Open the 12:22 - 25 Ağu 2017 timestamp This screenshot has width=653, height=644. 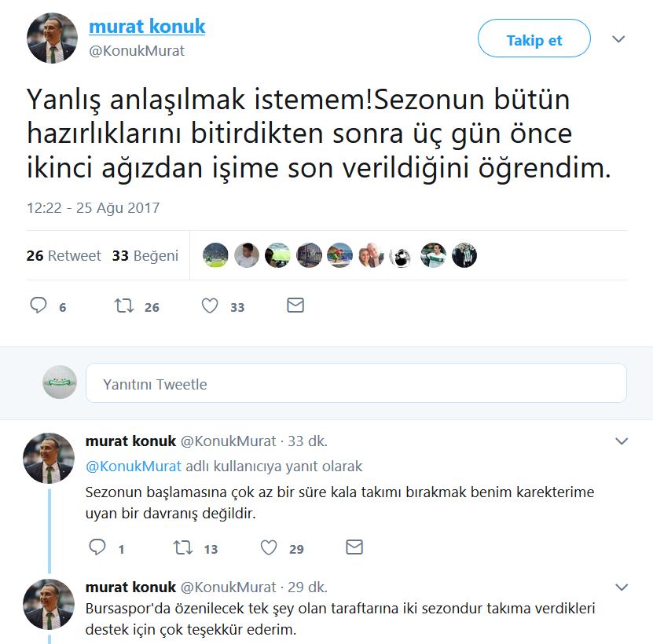(x=94, y=207)
